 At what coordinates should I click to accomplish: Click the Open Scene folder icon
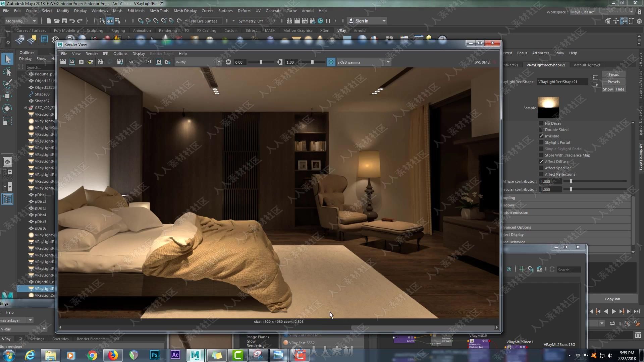57,21
